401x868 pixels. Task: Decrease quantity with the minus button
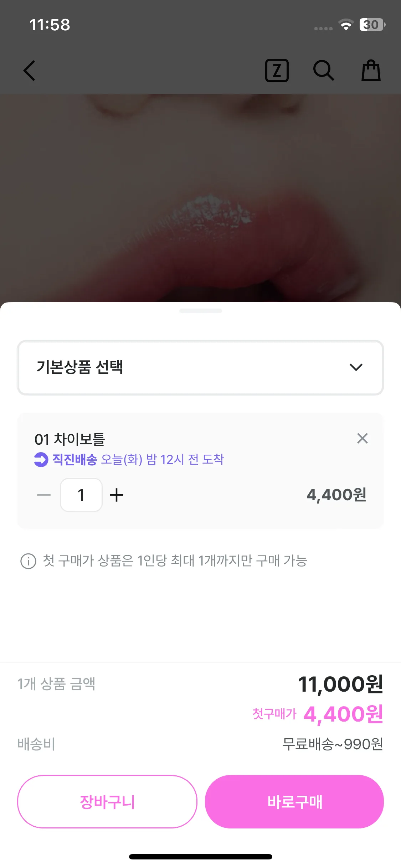click(x=44, y=495)
